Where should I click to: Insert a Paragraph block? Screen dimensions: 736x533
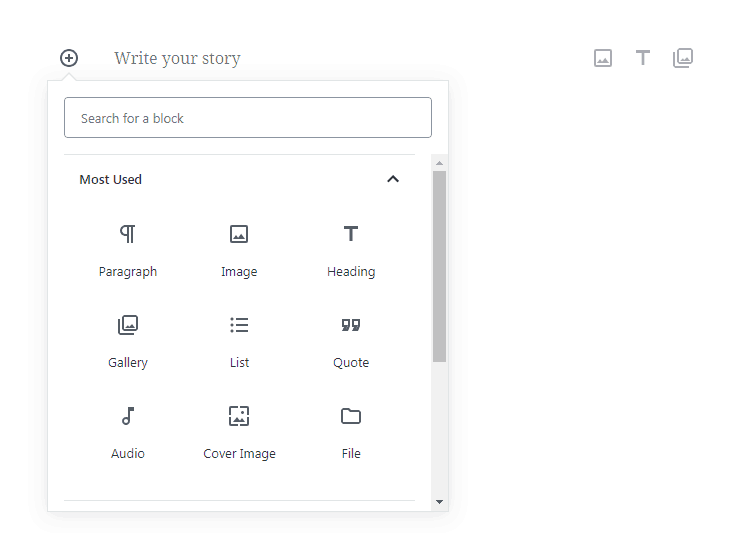pyautogui.click(x=128, y=251)
